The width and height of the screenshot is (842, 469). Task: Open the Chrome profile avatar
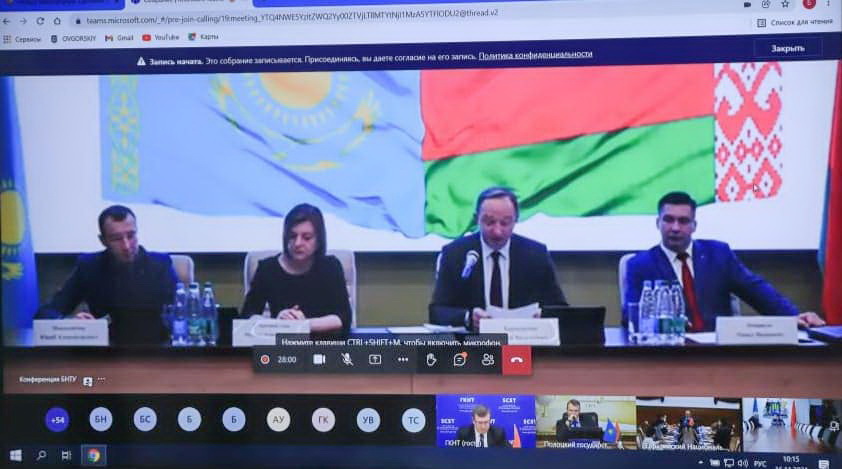pos(809,4)
